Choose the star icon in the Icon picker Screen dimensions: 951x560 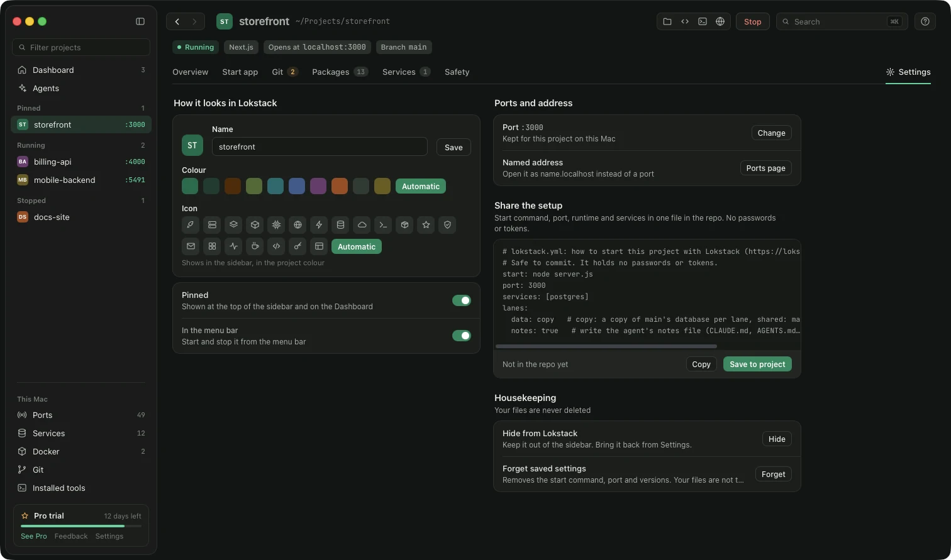(x=426, y=225)
